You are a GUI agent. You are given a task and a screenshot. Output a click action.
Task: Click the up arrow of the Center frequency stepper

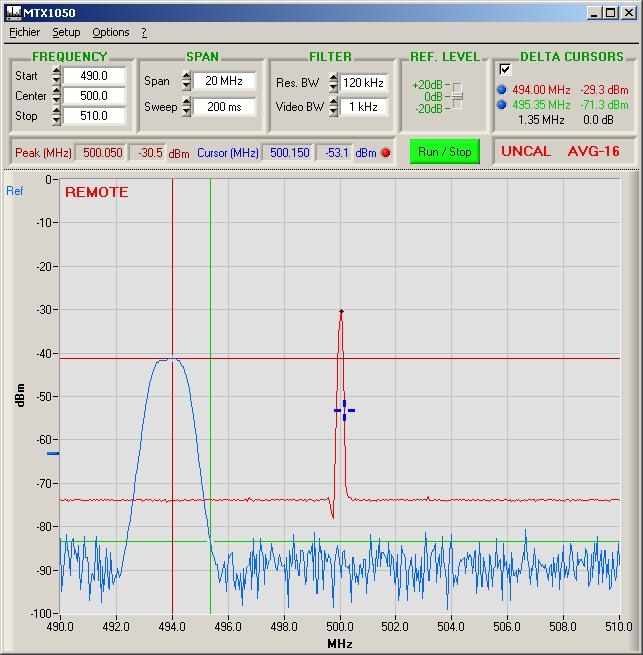(x=56, y=91)
